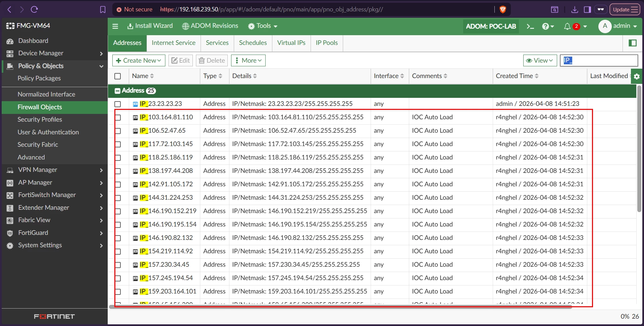Click the Delete button
The height and width of the screenshot is (326, 644).
click(212, 61)
